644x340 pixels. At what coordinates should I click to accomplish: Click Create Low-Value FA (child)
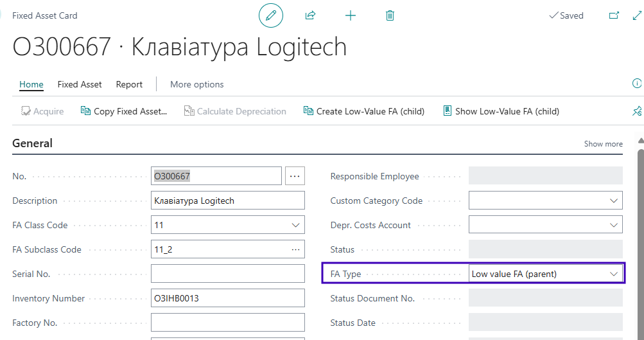[x=364, y=111]
